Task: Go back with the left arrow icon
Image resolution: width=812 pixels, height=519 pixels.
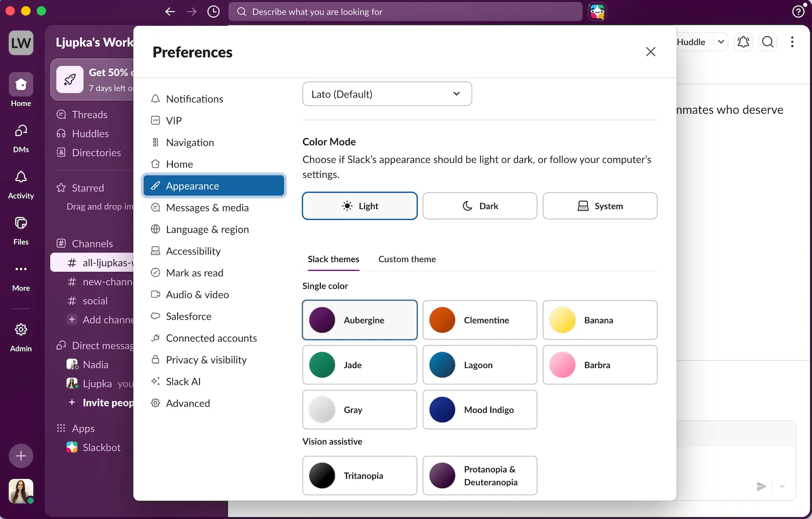Action: [x=170, y=12]
